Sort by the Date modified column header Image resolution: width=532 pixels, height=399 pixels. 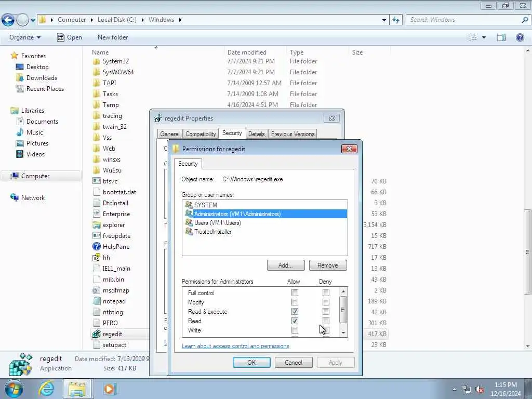click(x=255, y=52)
